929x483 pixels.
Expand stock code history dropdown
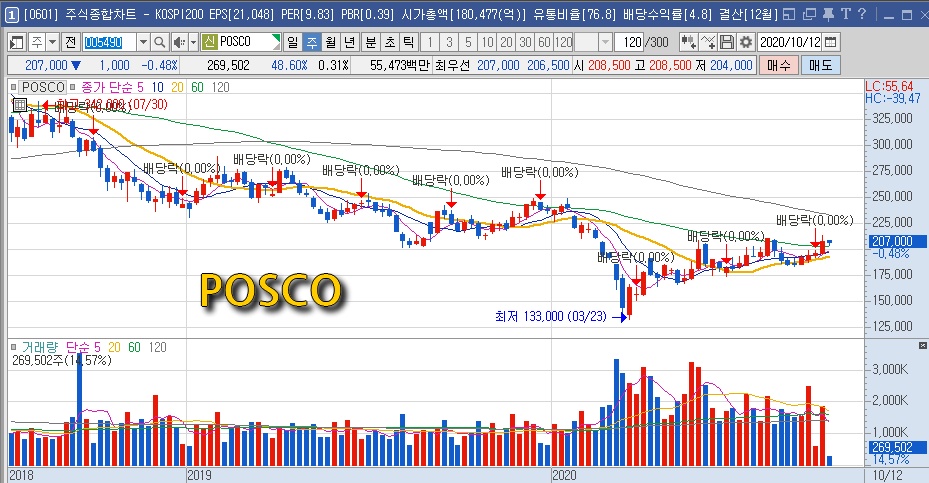point(143,42)
